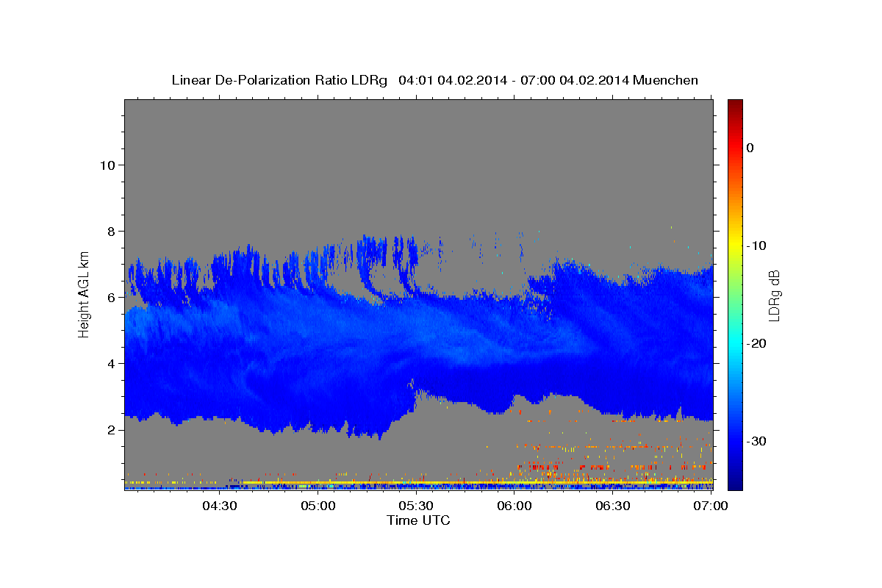Click the height tick label 10
Screen dimensions: 882x588
pos(107,165)
